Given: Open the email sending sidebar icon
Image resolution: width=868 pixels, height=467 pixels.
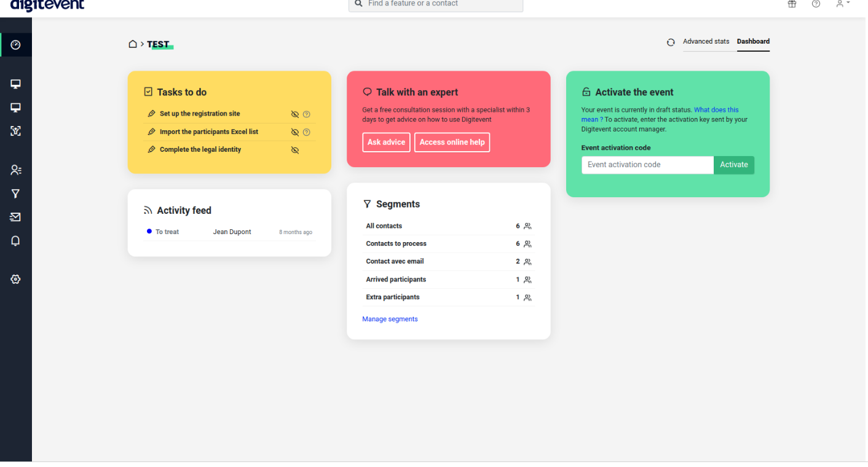Looking at the screenshot, I should tap(16, 217).
